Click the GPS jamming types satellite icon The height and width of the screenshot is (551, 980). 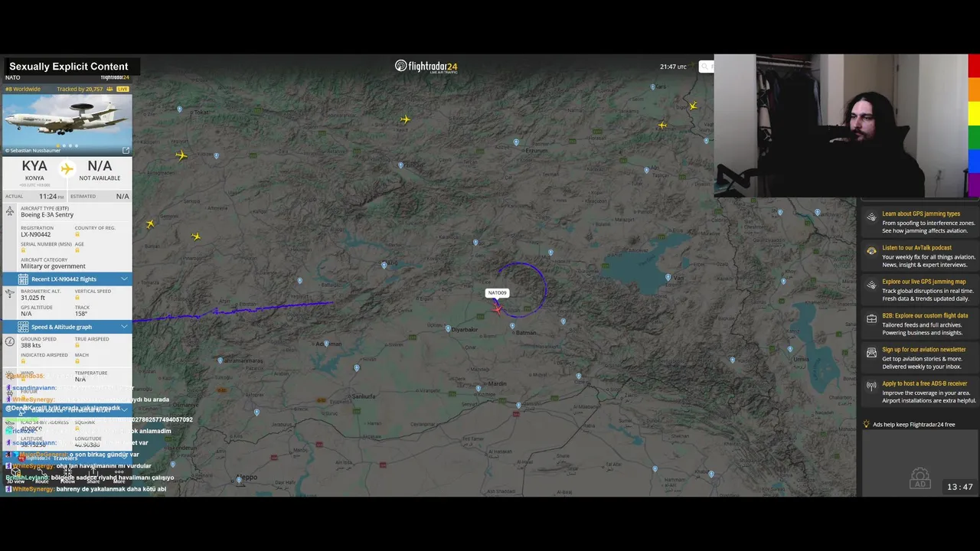(x=871, y=218)
